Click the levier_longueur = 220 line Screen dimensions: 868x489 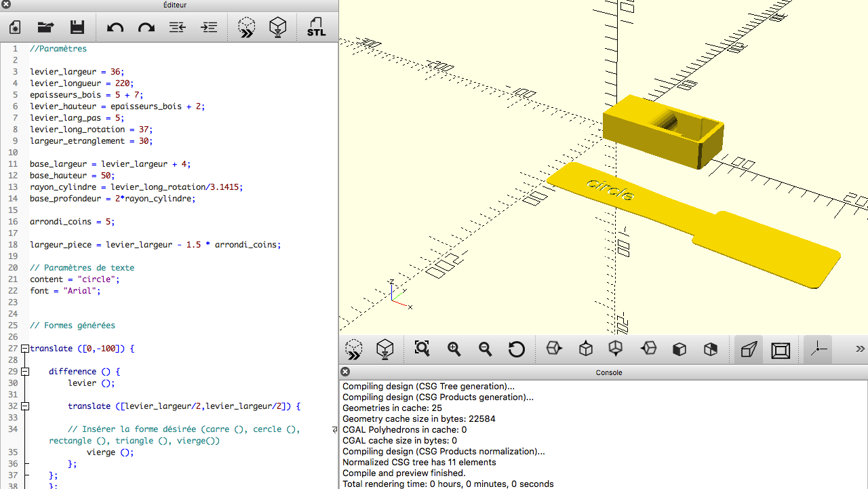pyautogui.click(x=82, y=83)
